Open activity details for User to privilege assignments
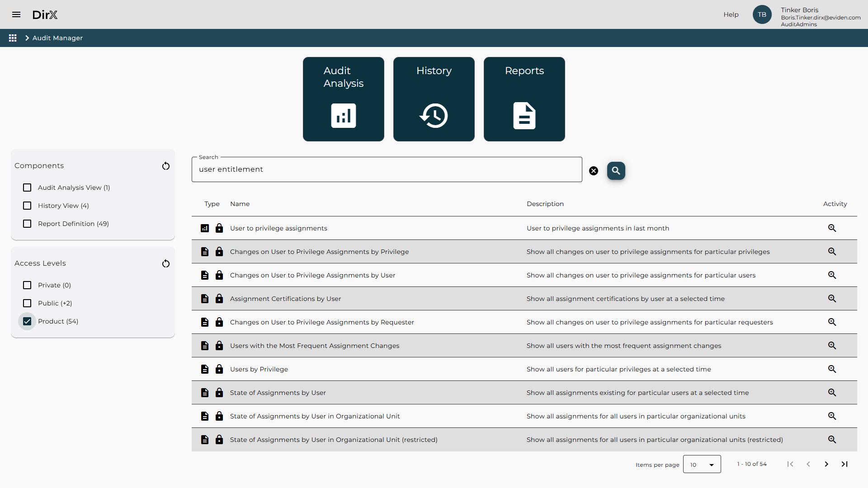The image size is (868, 488). point(832,228)
